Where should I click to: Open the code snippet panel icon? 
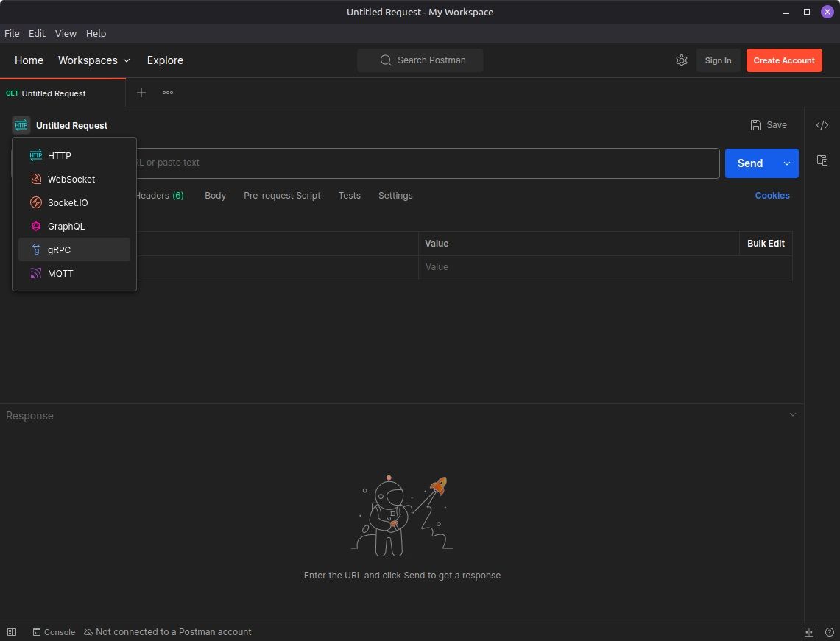[822, 125]
